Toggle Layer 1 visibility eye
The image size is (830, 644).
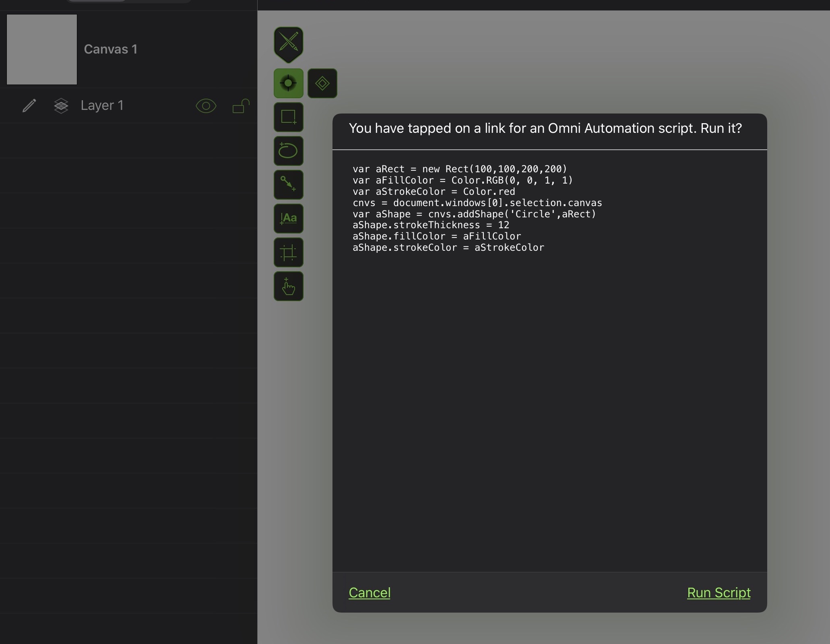tap(206, 106)
